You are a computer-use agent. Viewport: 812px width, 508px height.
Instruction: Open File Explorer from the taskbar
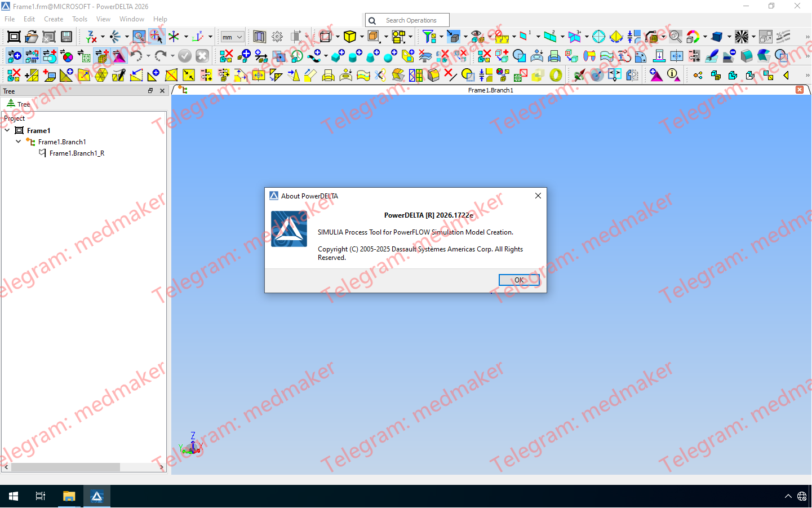(68, 496)
